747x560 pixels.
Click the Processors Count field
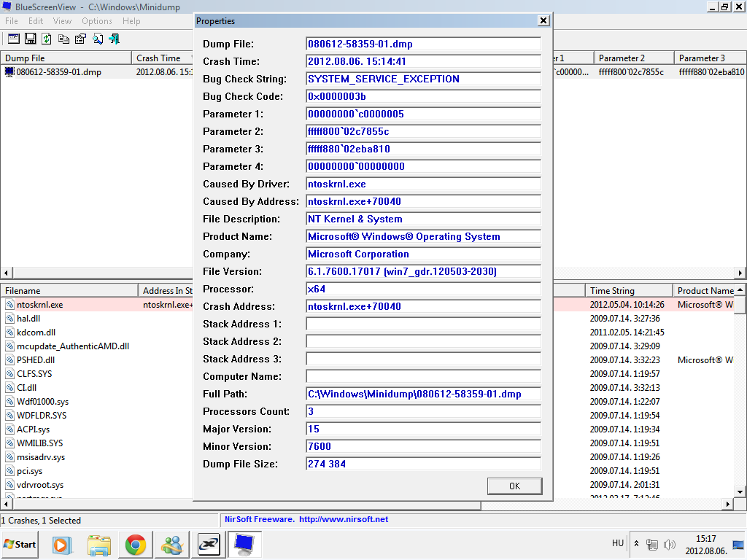424,412
